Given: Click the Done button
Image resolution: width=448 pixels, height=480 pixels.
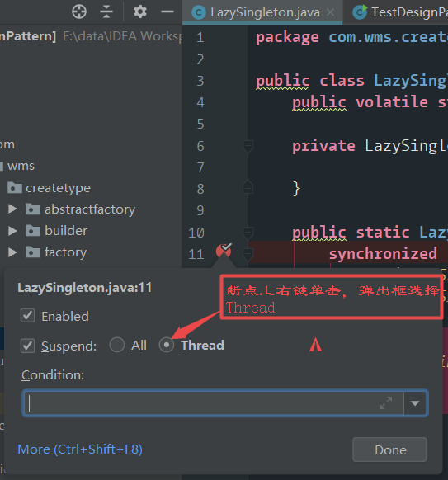Looking at the screenshot, I should 389,449.
